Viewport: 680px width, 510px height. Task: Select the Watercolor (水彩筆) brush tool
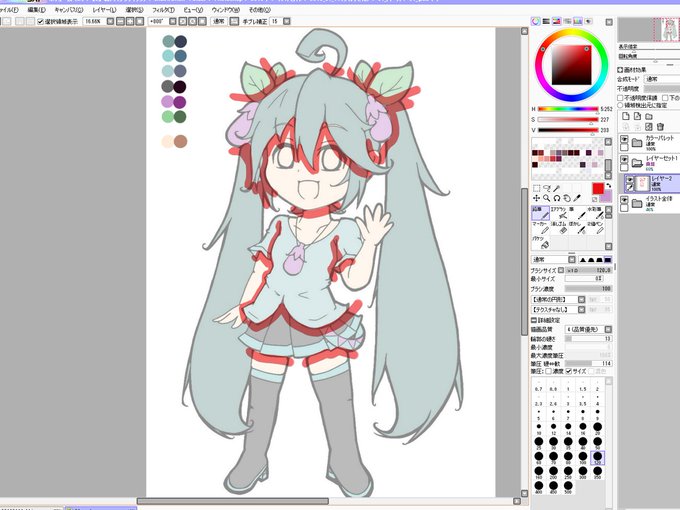point(596,213)
